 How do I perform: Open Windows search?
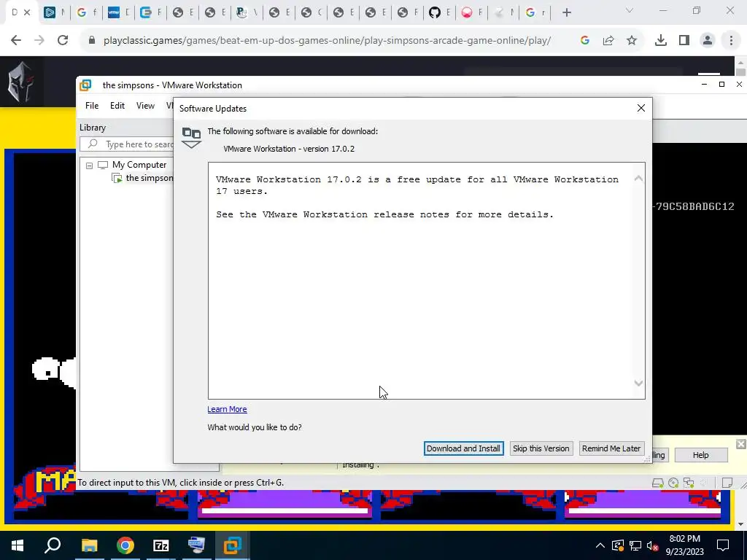click(53, 545)
